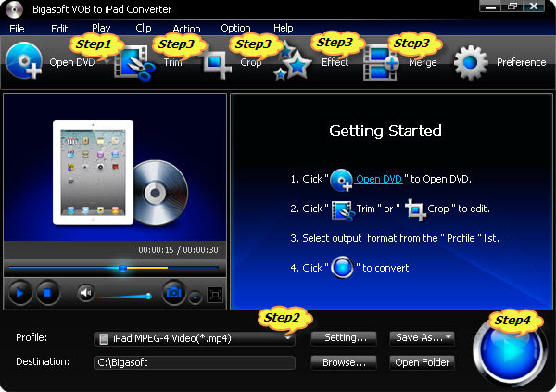Click the Open DVD disc icon in toolbar
The height and width of the screenshot is (392, 556).
[24, 60]
